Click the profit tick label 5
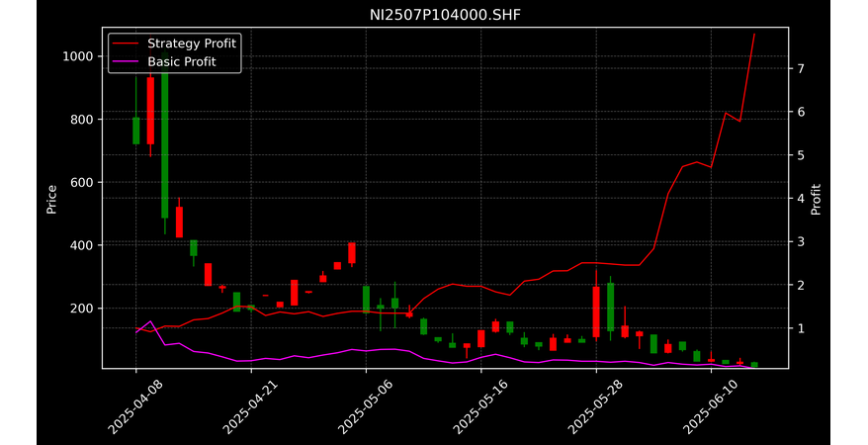The height and width of the screenshot is (445, 868). [800, 155]
